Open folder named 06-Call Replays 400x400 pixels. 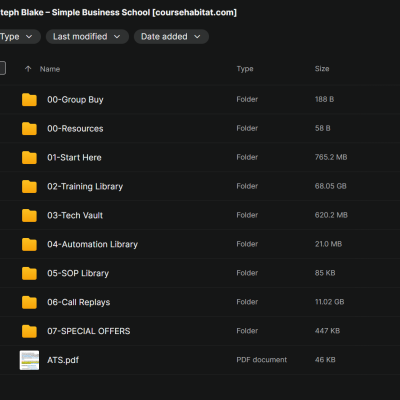pos(79,302)
